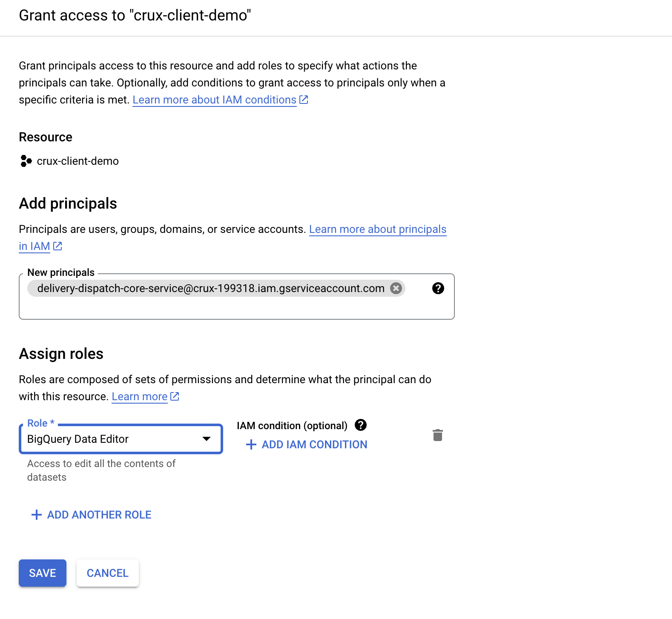
Task: Click the crux-client-demo resource icon
Action: [x=26, y=161]
